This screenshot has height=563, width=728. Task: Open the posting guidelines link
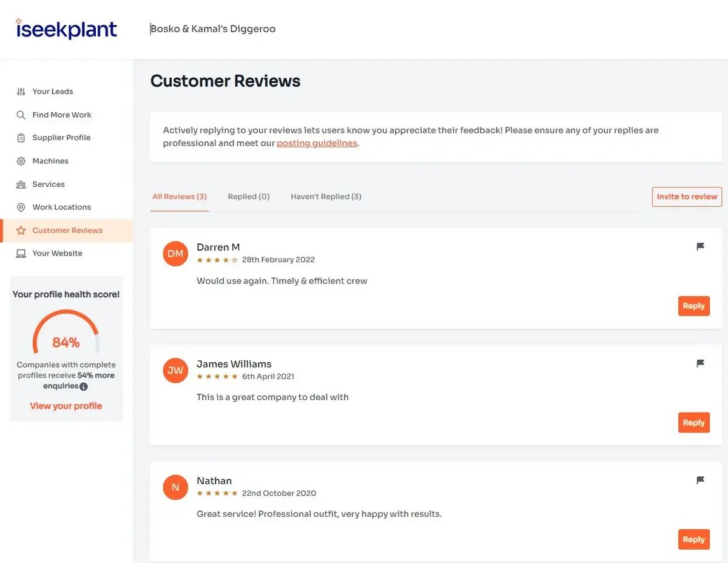[317, 143]
